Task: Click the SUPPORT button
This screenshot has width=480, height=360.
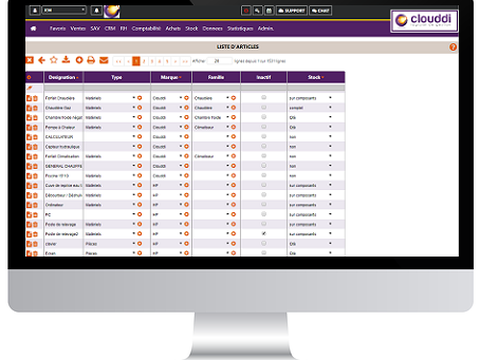Action: coord(291,11)
